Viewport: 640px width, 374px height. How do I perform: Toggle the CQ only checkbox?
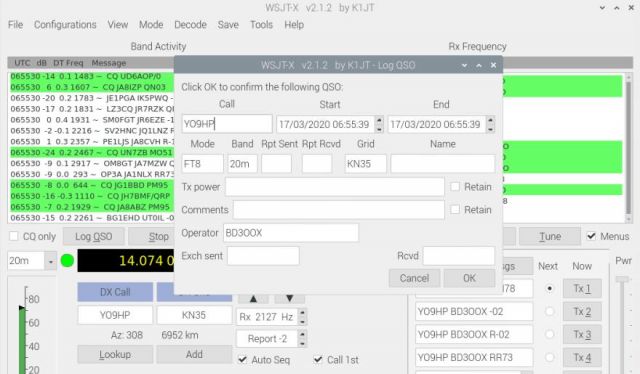[x=14, y=236]
